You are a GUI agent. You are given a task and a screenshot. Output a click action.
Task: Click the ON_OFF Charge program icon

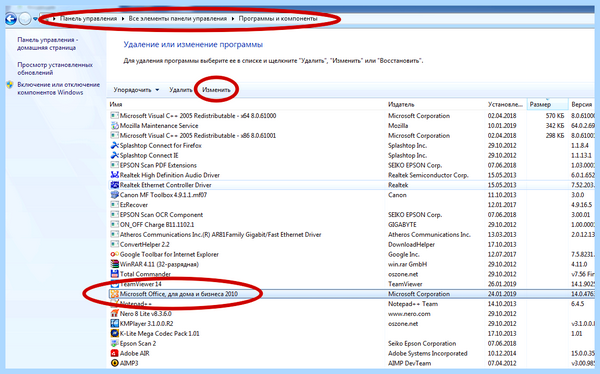(114, 225)
